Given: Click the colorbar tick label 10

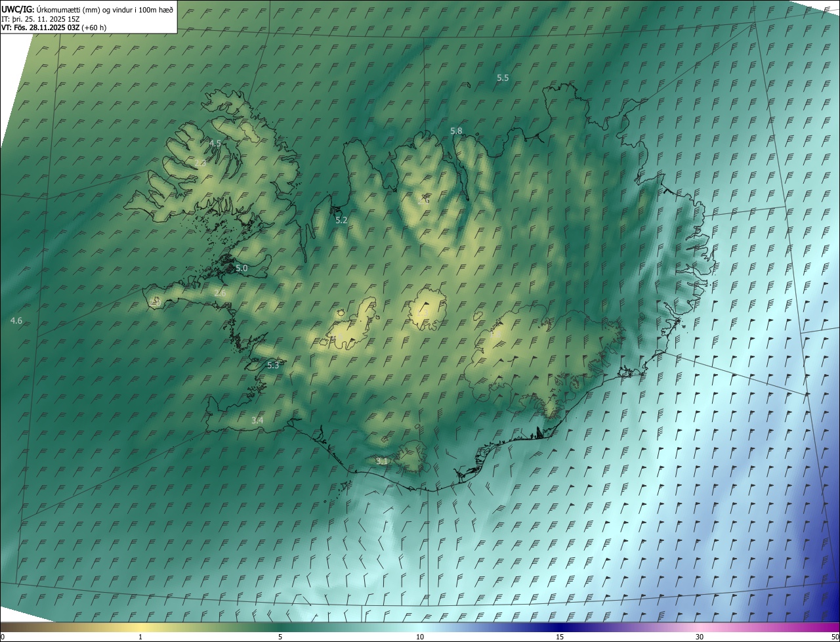Looking at the screenshot, I should click(420, 637).
